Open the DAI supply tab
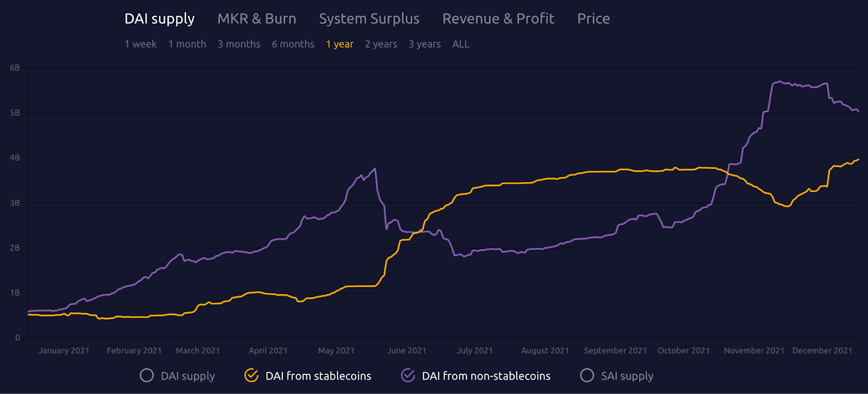Screen dimensions: 868x394 159,19
